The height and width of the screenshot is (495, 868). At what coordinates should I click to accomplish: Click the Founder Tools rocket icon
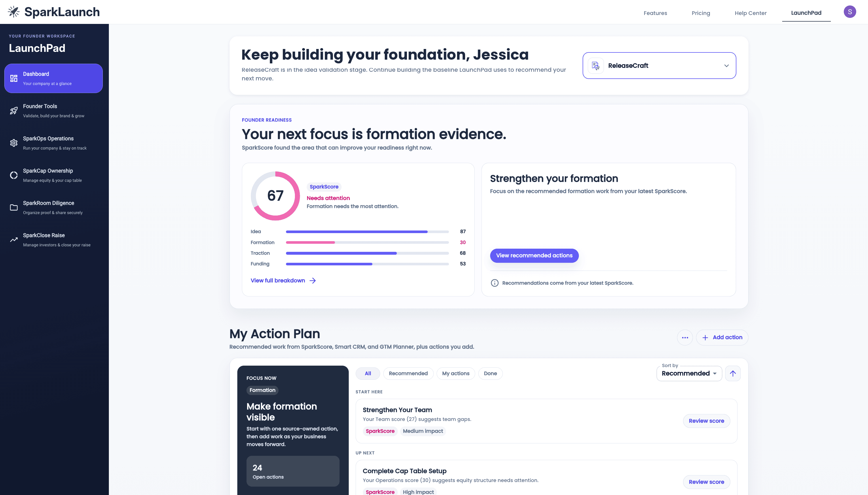(14, 111)
